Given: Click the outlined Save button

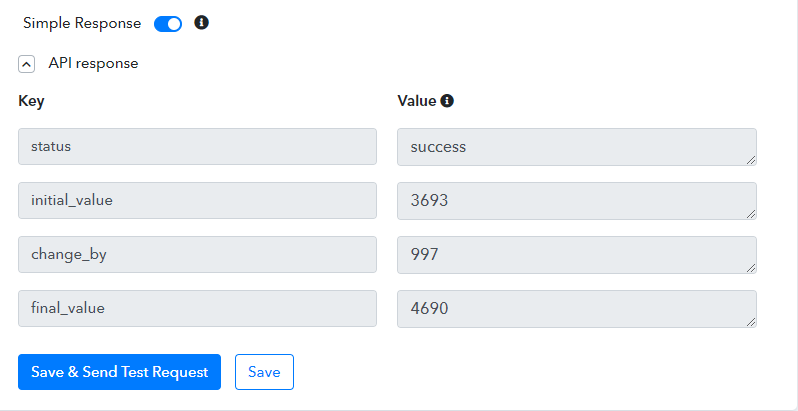Looking at the screenshot, I should click(264, 372).
